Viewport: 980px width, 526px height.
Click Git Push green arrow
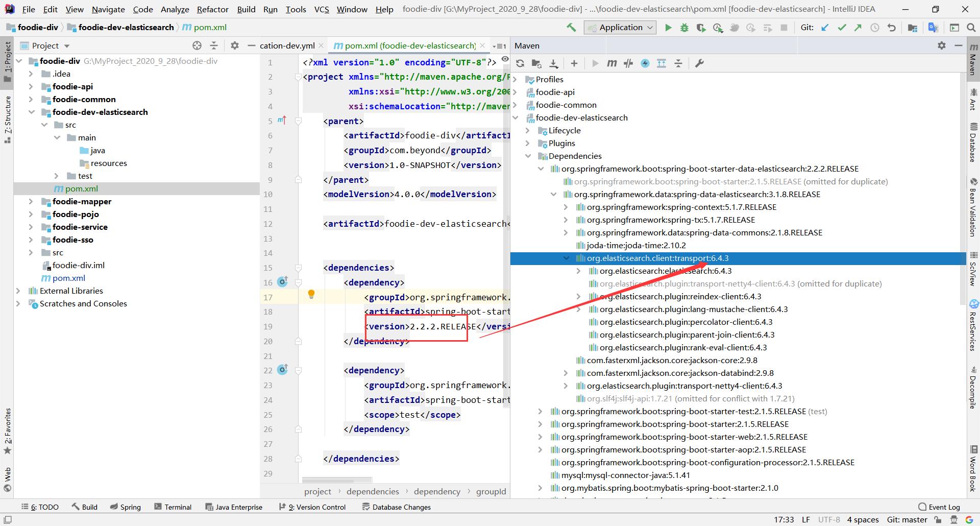click(x=858, y=28)
